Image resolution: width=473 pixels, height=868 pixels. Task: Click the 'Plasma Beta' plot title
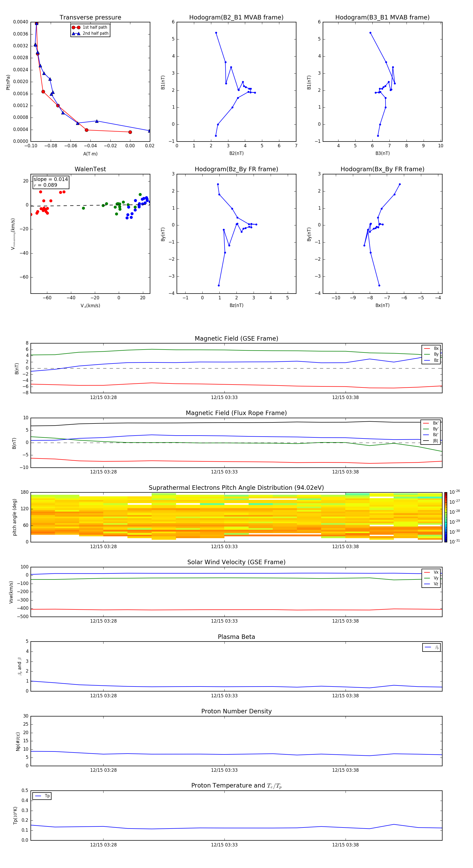(x=236, y=637)
